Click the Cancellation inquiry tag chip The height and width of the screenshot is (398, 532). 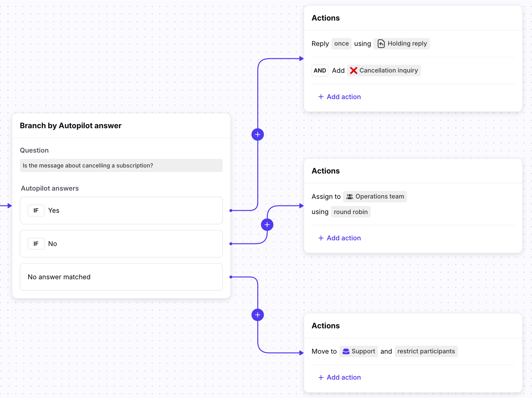388,71
